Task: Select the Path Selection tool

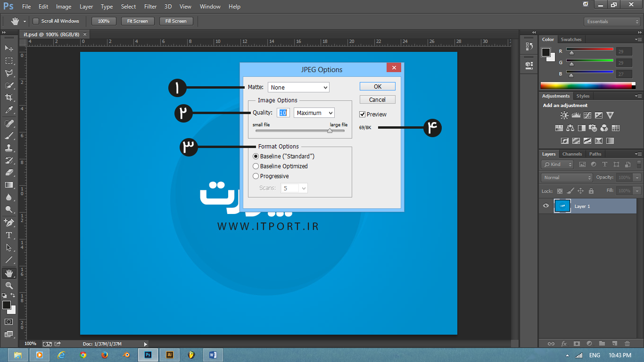Action: pyautogui.click(x=9, y=247)
